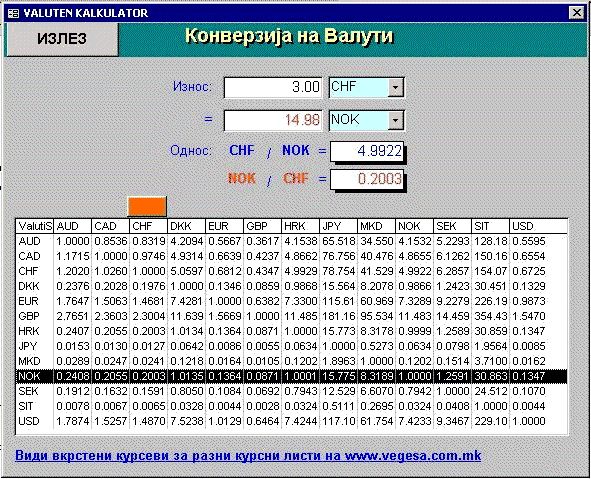Viewport: 591px width, 479px height.
Task: Open the CHF source currency dropdown
Action: point(395,88)
